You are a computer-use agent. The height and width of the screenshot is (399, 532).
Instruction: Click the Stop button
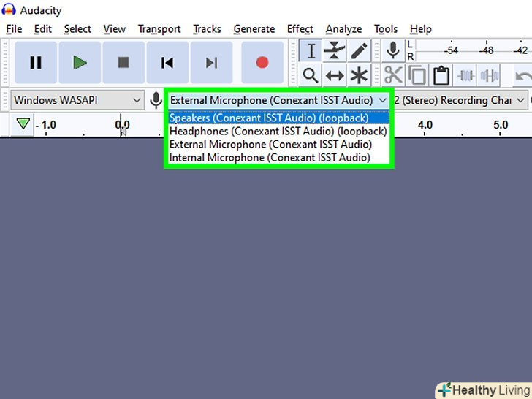click(x=123, y=62)
